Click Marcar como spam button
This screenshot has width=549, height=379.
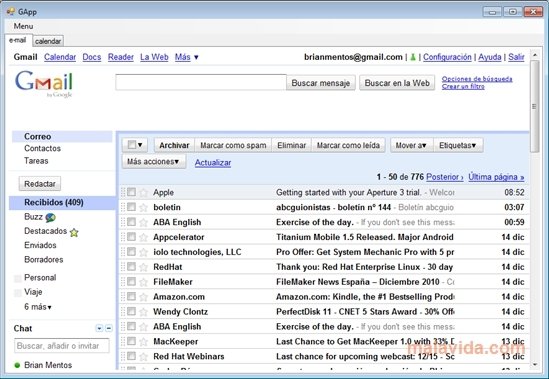(x=233, y=145)
